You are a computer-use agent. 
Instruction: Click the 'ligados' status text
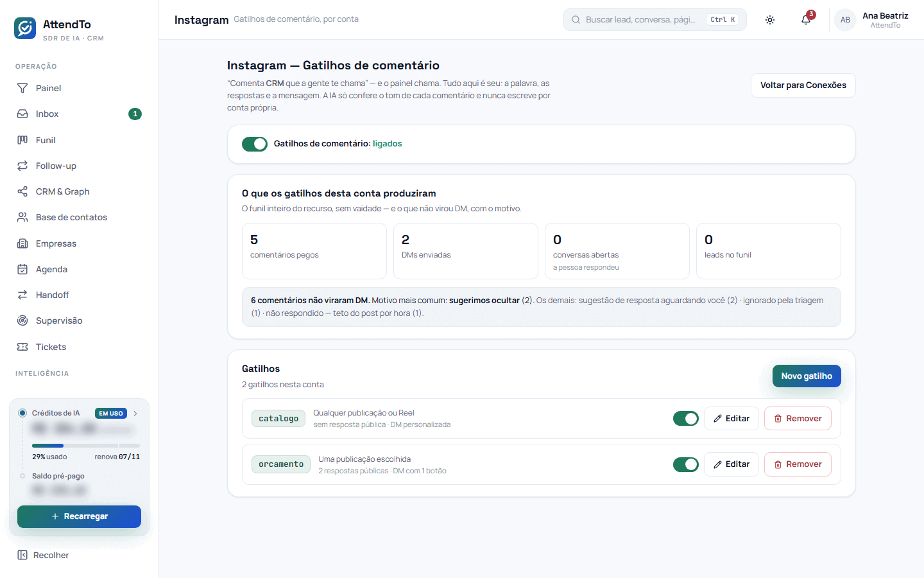[388, 144]
